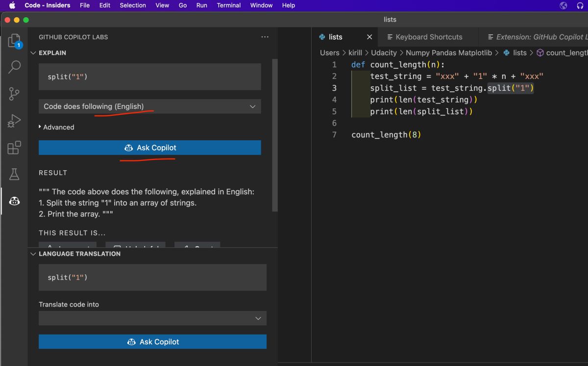Open the 'Translate code into' dropdown
588x366 pixels.
pos(153,318)
